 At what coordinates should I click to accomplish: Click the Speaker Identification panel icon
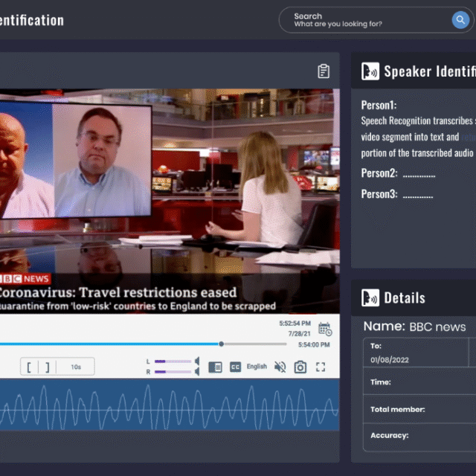pos(370,71)
